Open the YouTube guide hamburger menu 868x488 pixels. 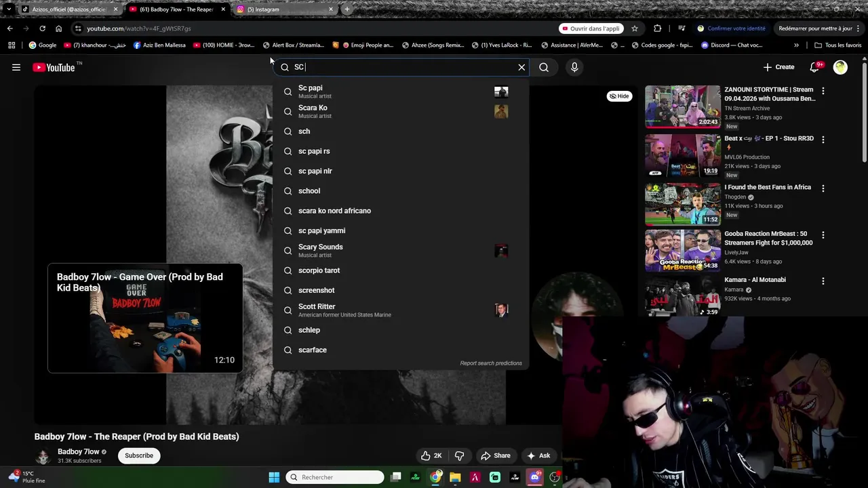coord(16,67)
